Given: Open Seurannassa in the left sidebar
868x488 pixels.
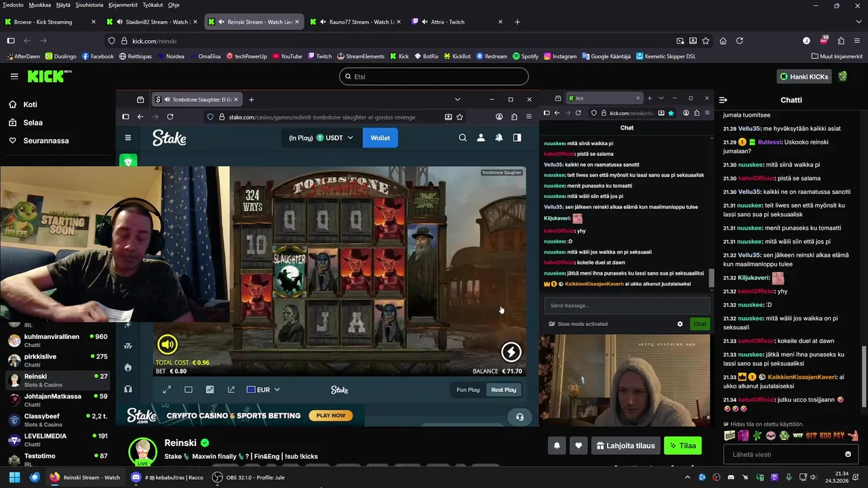Looking at the screenshot, I should pyautogui.click(x=45, y=141).
